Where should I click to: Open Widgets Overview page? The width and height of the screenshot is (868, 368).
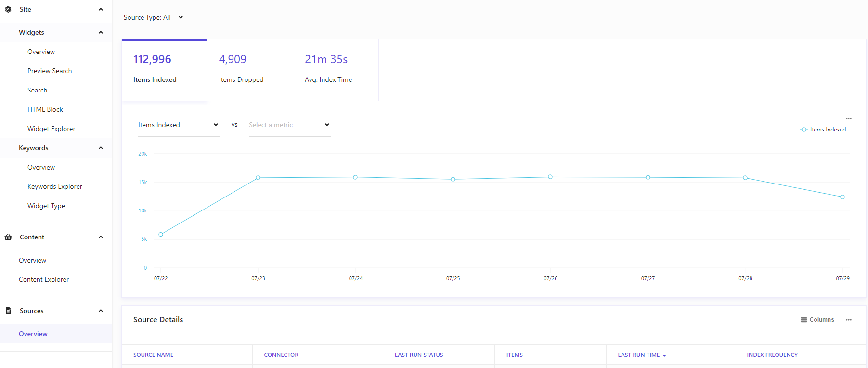(x=41, y=52)
